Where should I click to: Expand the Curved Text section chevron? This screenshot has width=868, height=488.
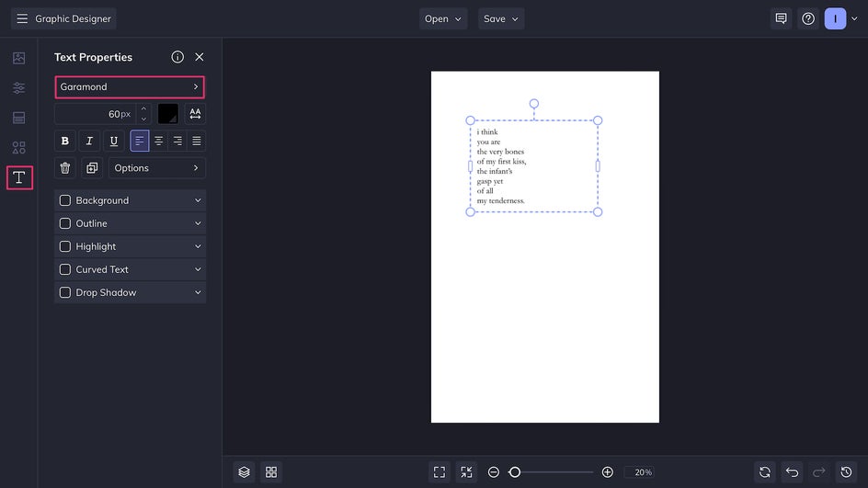point(198,269)
